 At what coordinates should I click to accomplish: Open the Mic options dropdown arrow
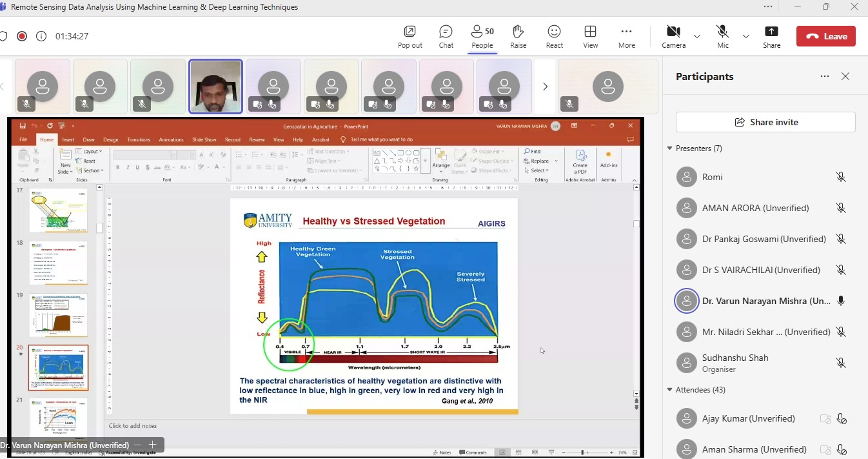point(746,36)
